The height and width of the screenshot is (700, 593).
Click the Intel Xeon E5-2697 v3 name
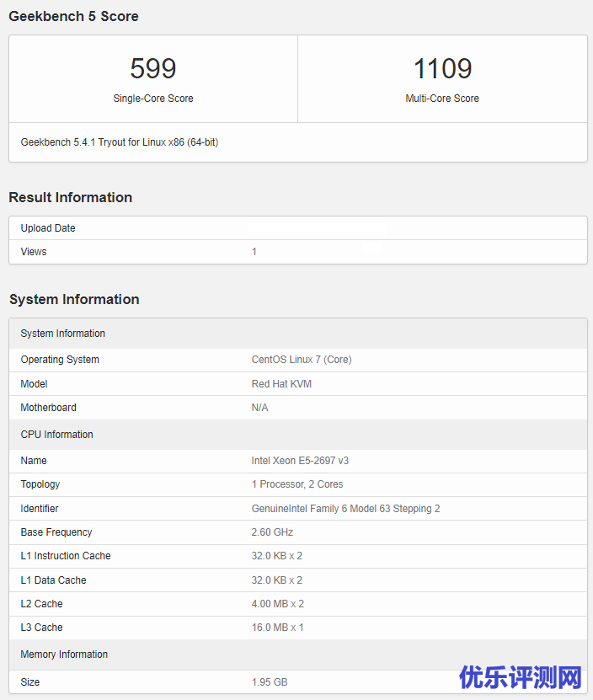tap(300, 461)
